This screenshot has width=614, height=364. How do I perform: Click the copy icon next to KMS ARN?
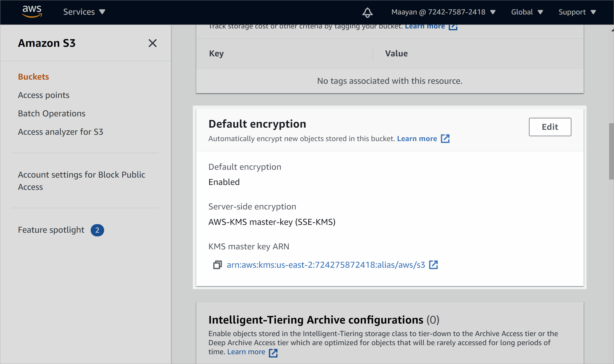[217, 265]
